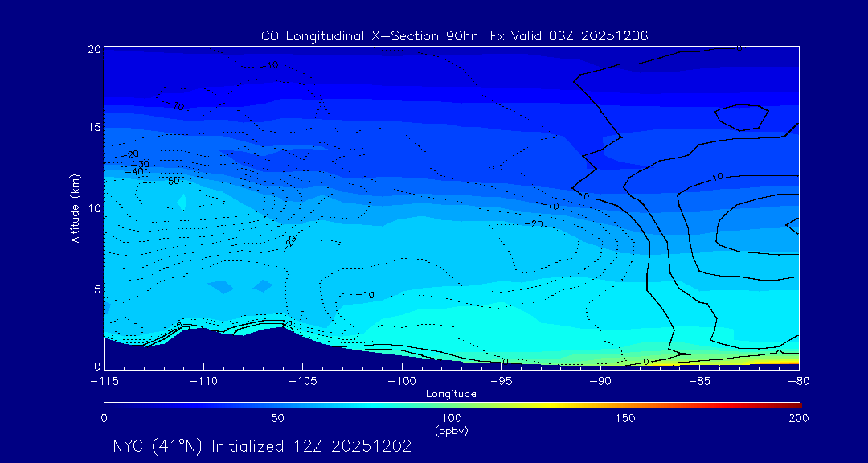This screenshot has width=868, height=463.
Task: Select the 15 tick label on altitude axis
Action: pyautogui.click(x=94, y=127)
